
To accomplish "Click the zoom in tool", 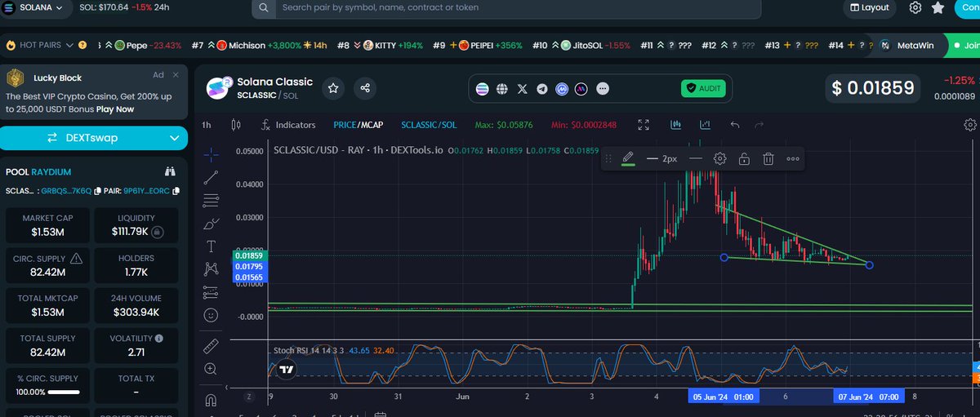I will click(x=211, y=369).
